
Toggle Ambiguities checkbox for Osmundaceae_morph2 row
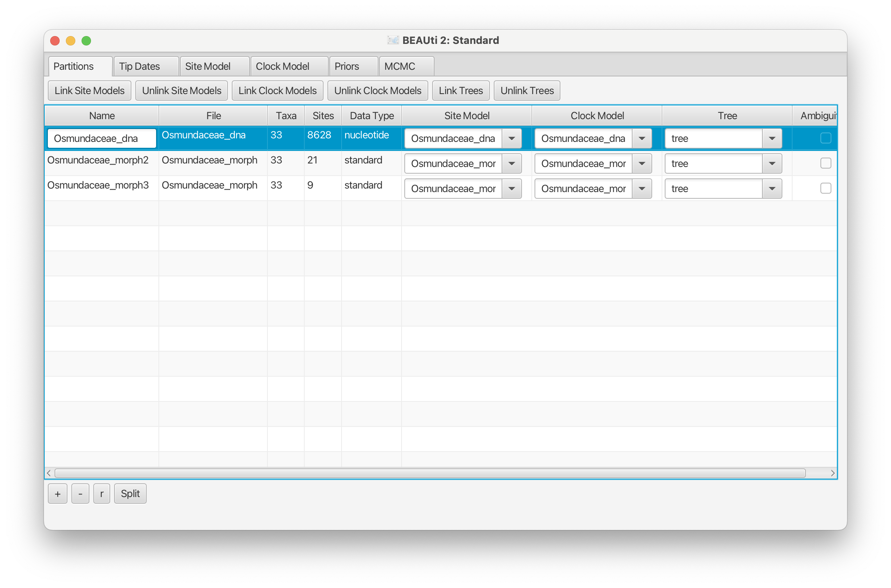[826, 163]
